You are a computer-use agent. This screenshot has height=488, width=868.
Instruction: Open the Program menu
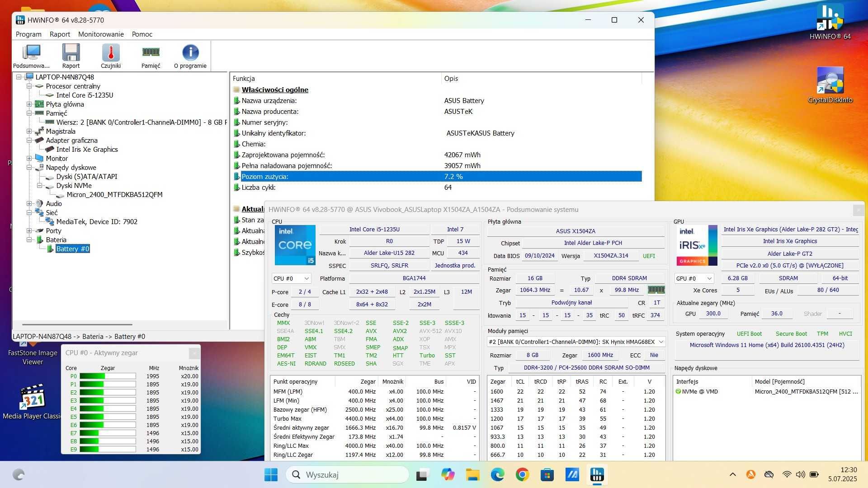point(28,34)
